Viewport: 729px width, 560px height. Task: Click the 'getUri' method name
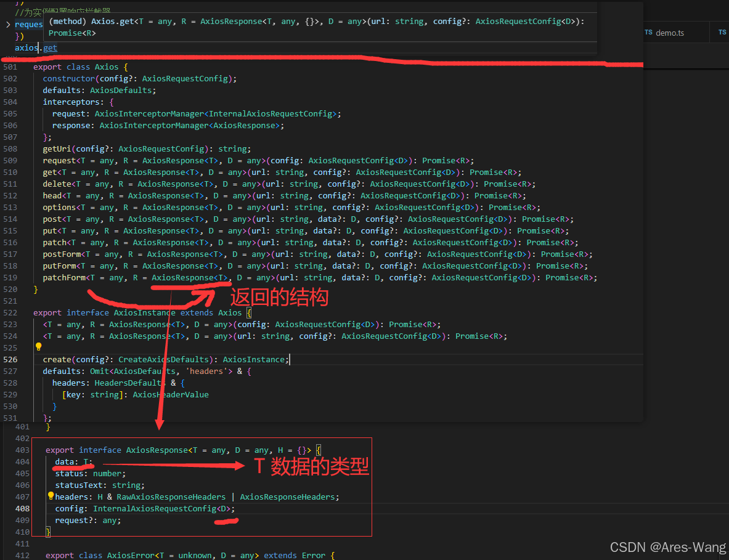pos(57,148)
